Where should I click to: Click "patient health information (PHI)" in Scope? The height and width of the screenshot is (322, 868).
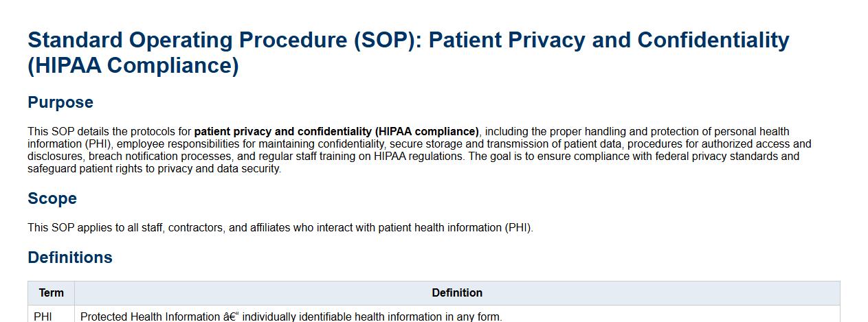pos(455,228)
